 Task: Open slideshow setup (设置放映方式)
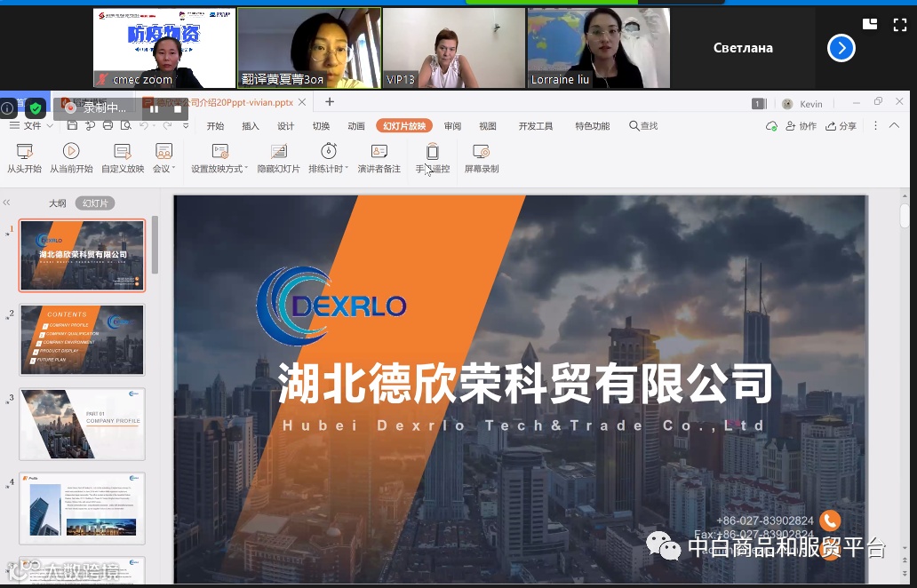(x=219, y=158)
